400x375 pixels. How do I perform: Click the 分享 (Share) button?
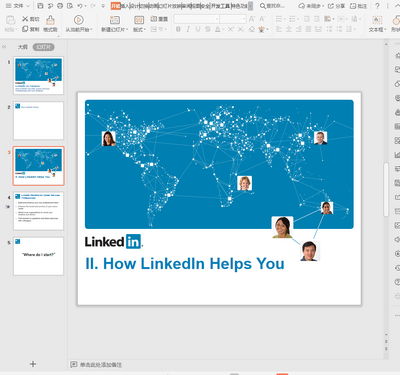[x=336, y=6]
